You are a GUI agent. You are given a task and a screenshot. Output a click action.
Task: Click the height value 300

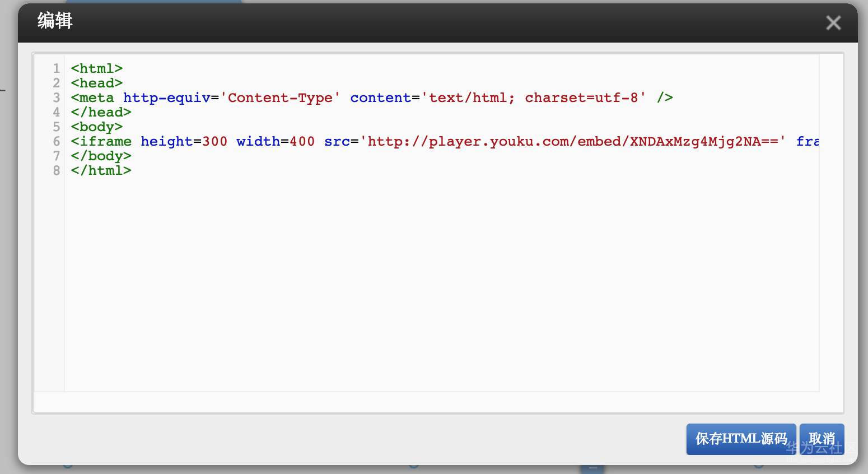pyautogui.click(x=214, y=141)
